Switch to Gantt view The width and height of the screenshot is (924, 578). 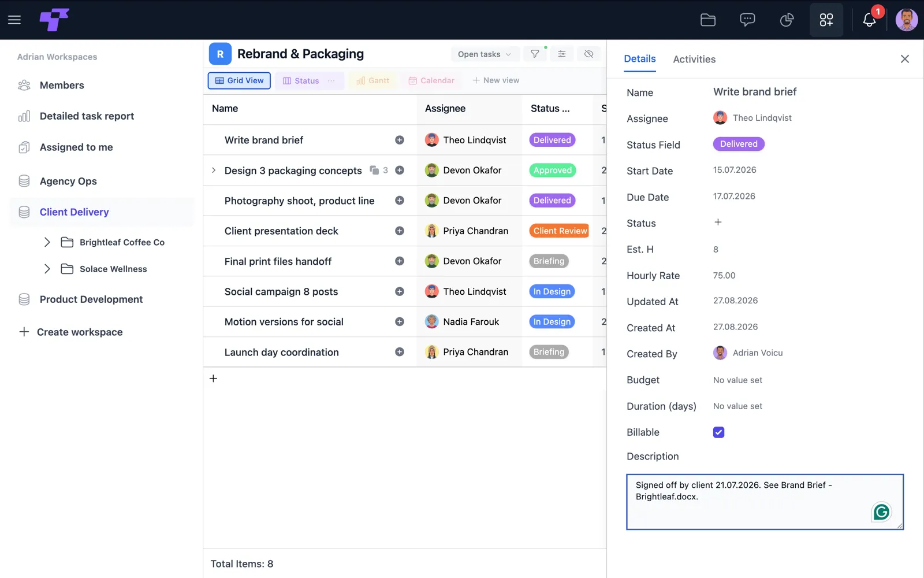pos(373,81)
